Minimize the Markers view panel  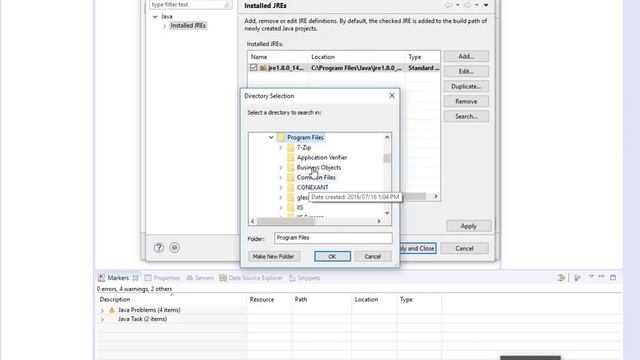pyautogui.click(x=602, y=277)
